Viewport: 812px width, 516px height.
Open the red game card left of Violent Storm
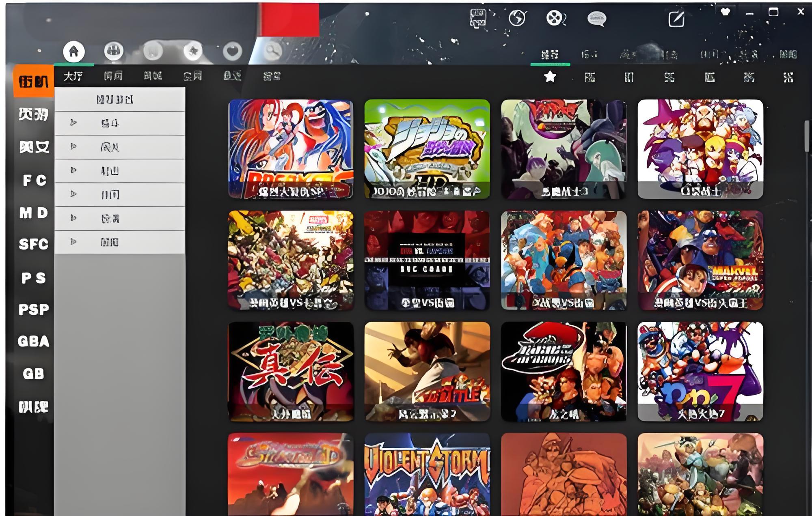(291, 475)
